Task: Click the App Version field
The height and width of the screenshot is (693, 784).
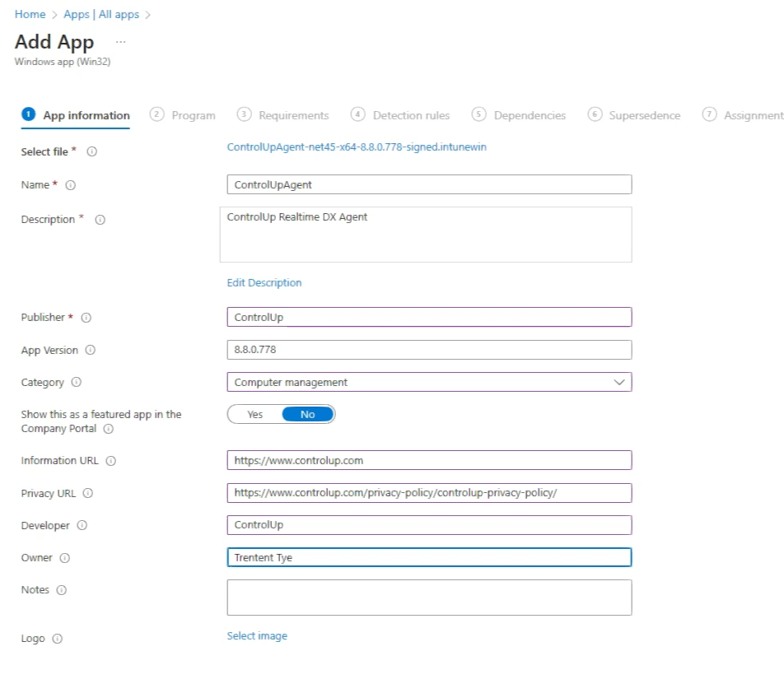Action: point(429,350)
